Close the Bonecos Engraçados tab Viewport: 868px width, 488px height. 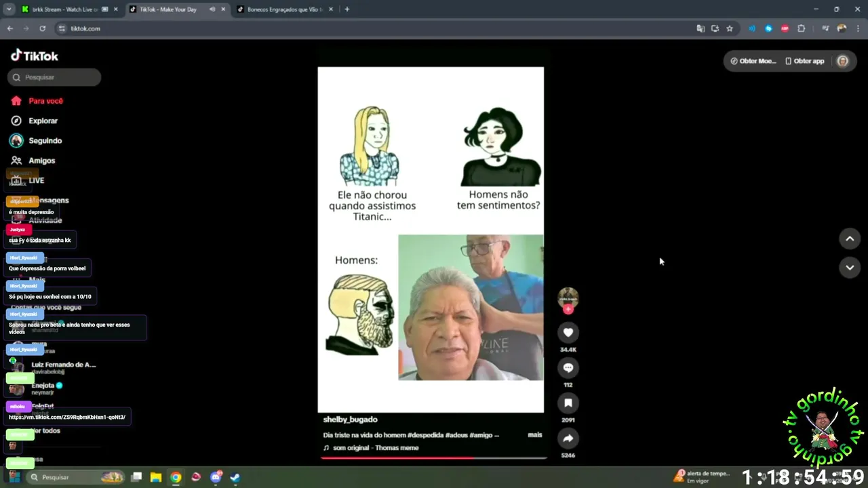point(332,9)
